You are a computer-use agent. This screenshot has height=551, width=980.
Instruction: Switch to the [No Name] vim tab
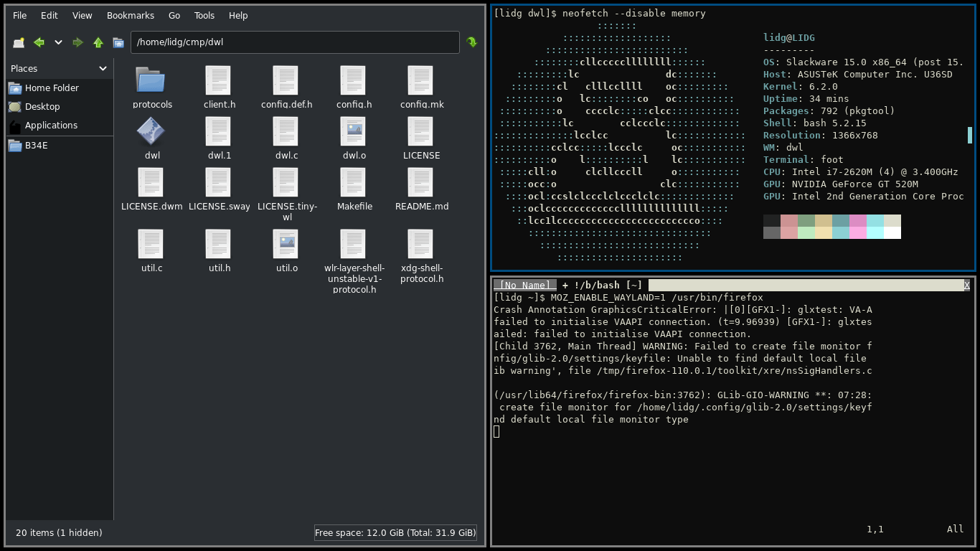(x=525, y=286)
